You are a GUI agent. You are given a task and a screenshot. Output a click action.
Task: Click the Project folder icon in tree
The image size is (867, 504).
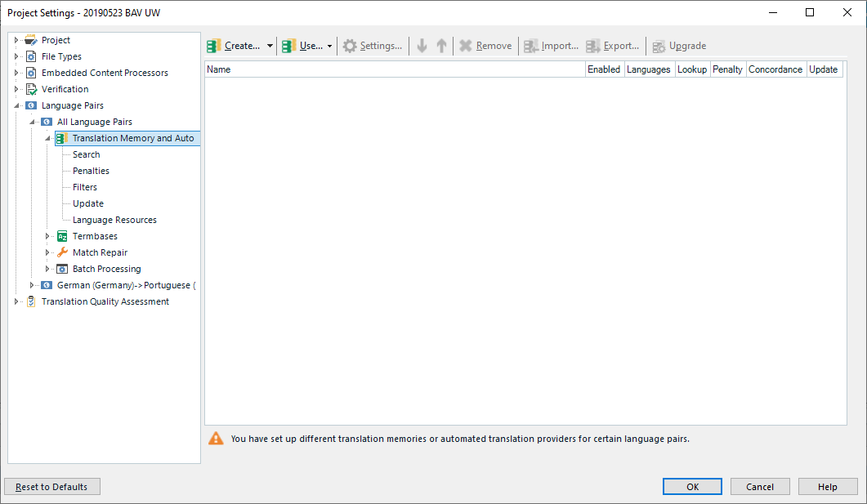pyautogui.click(x=31, y=40)
